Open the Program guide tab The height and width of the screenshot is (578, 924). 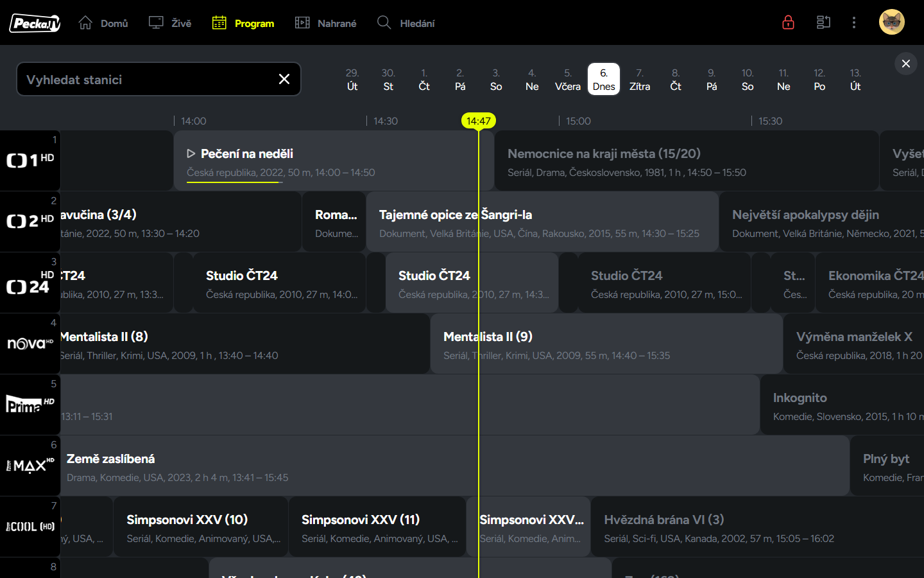click(x=243, y=23)
